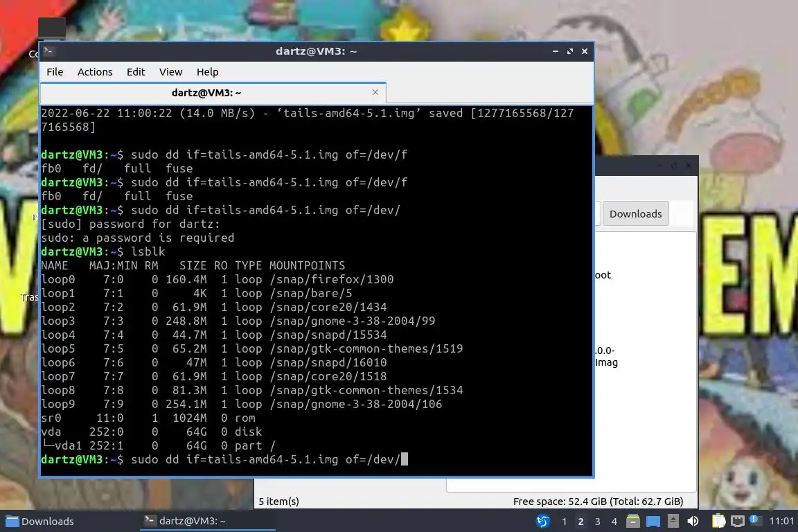
Task: Minimize the terminal window
Action: 556,51
